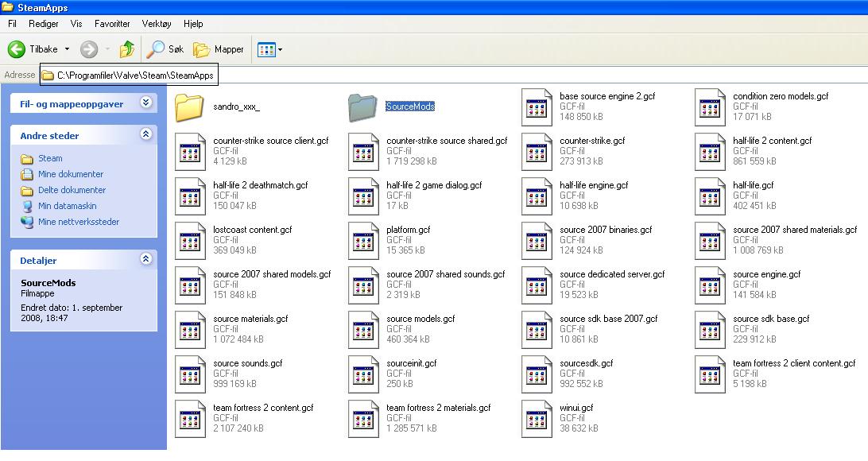This screenshot has height=461, width=868.
Task: Select the SourceMods folder icon
Action: [362, 107]
